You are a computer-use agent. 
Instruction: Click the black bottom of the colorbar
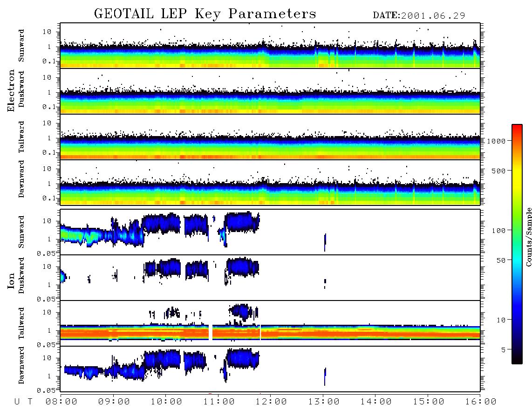(x=517, y=359)
